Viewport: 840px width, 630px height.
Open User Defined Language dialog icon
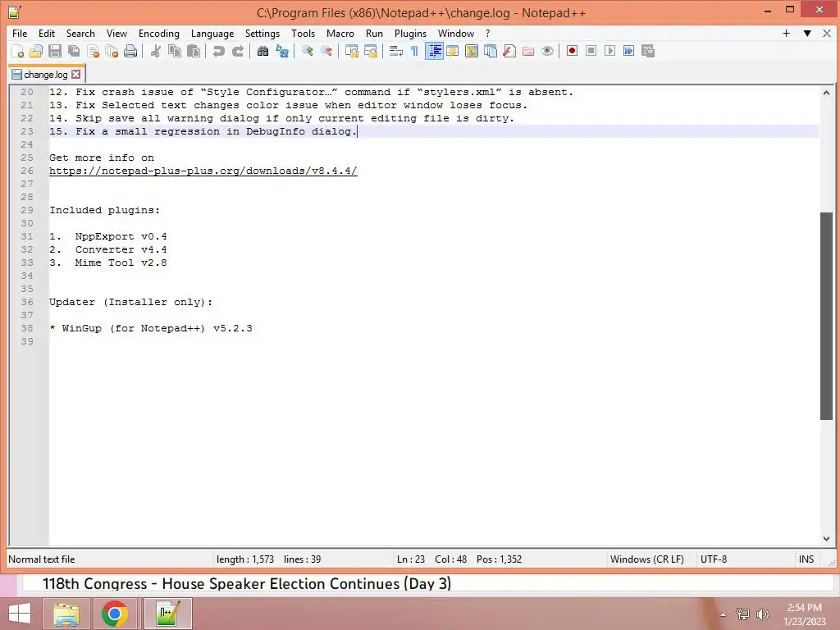tap(453, 51)
